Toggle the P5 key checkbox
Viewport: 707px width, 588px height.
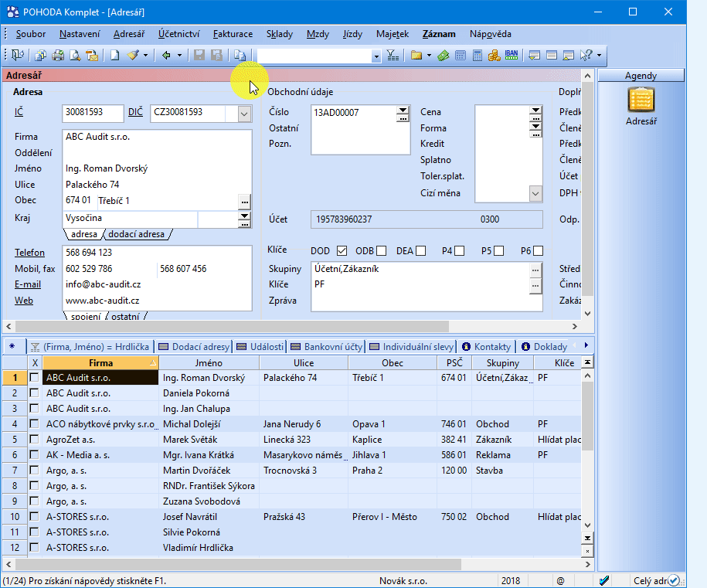pyautogui.click(x=498, y=250)
